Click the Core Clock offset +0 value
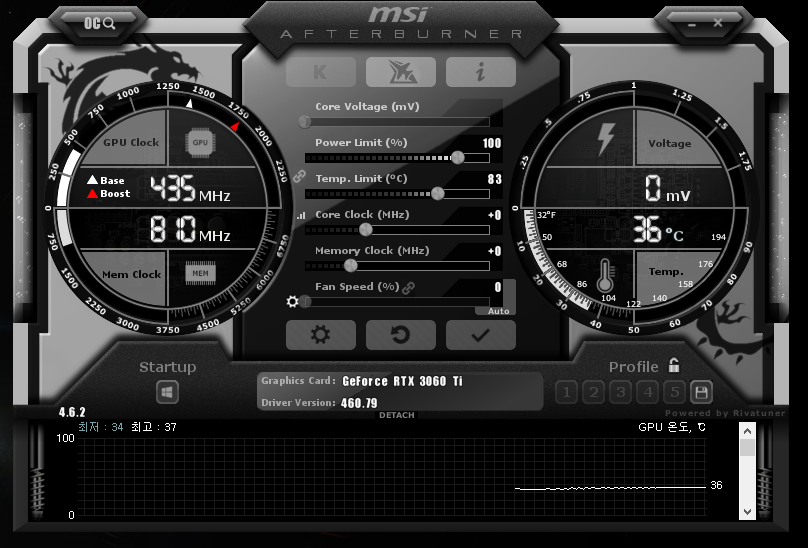Image resolution: width=808 pixels, height=548 pixels. click(x=495, y=215)
